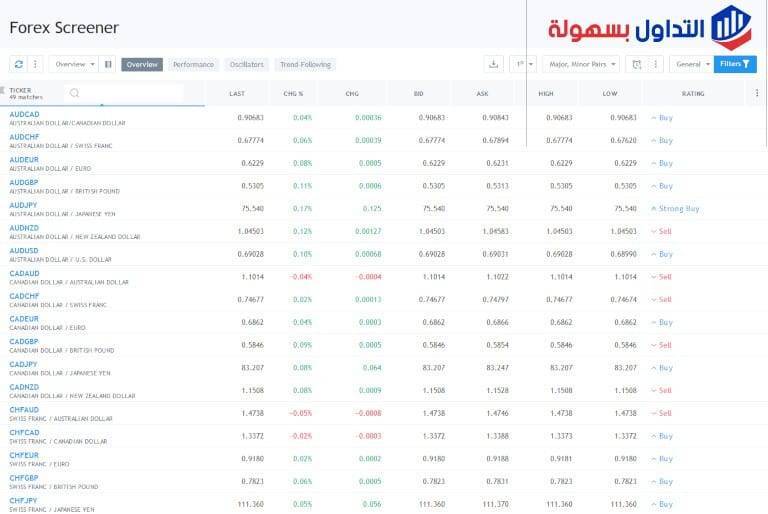Click the refresh screener icon
This screenshot has height=514, width=768.
(x=19, y=64)
